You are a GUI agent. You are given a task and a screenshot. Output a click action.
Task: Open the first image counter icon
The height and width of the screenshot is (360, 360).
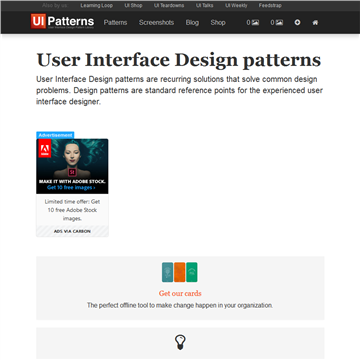coord(255,22)
